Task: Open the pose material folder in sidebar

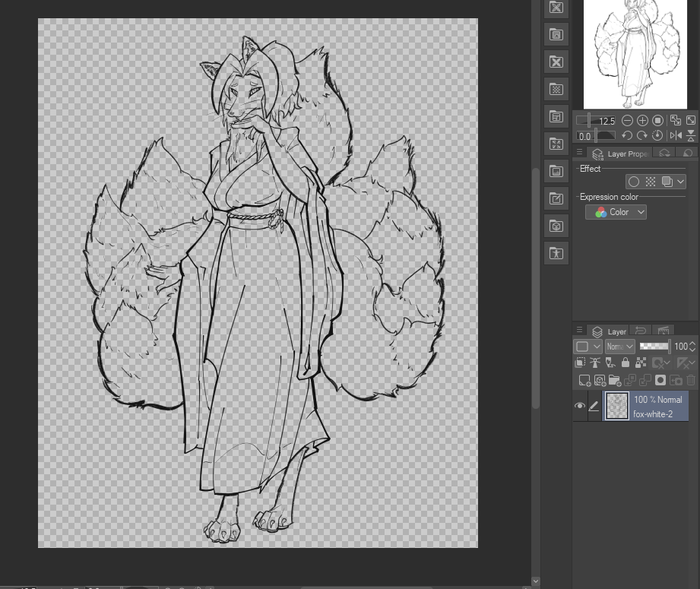Action: [556, 253]
